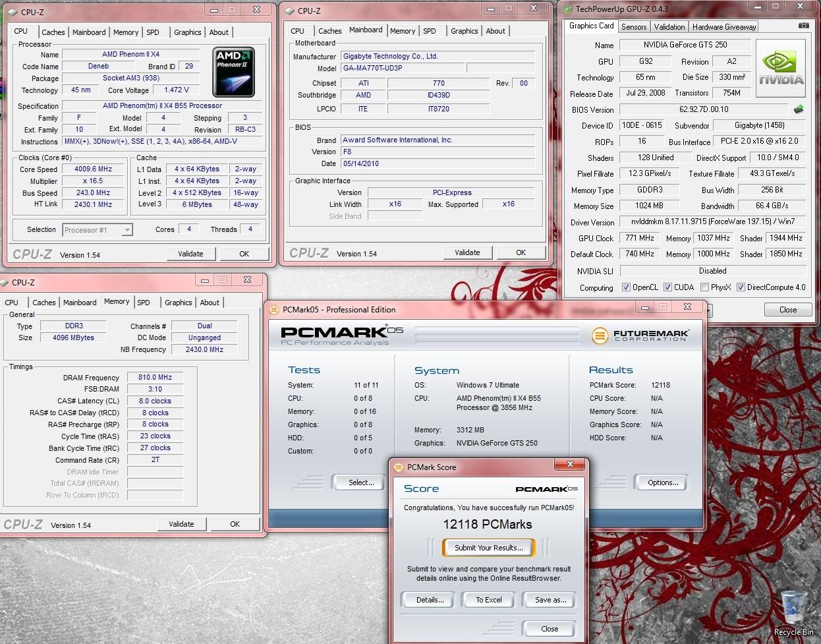The width and height of the screenshot is (821, 644).
Task: Click OK in the CPU-Z Mainboard window
Action: click(x=521, y=252)
